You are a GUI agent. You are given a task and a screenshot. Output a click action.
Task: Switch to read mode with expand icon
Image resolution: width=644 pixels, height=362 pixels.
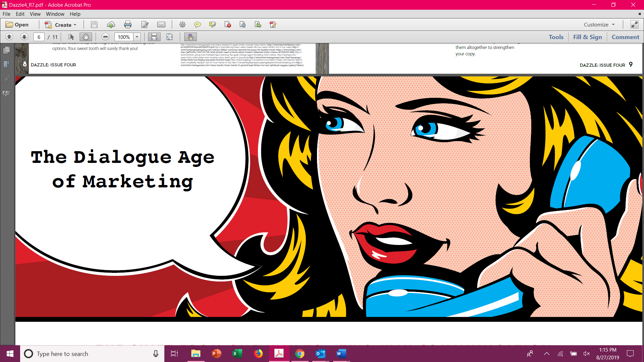point(635,24)
